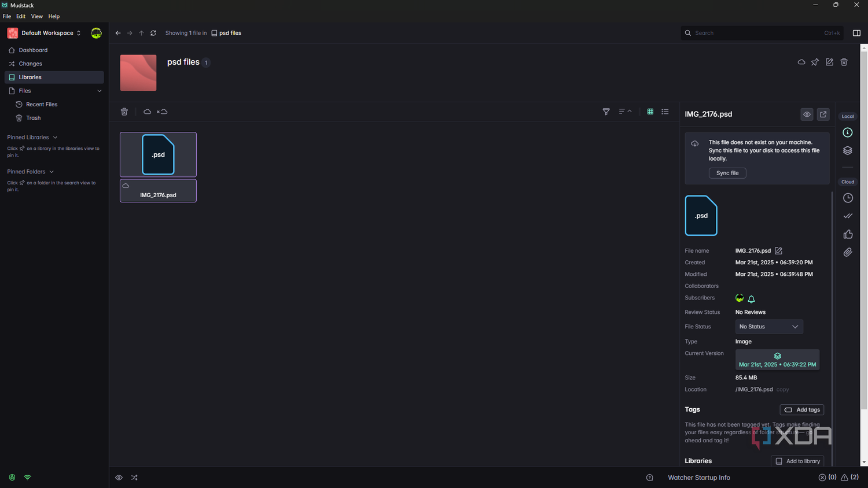Open the thumbs-up approvals tab
Viewport: 868px width, 488px height.
848,234
